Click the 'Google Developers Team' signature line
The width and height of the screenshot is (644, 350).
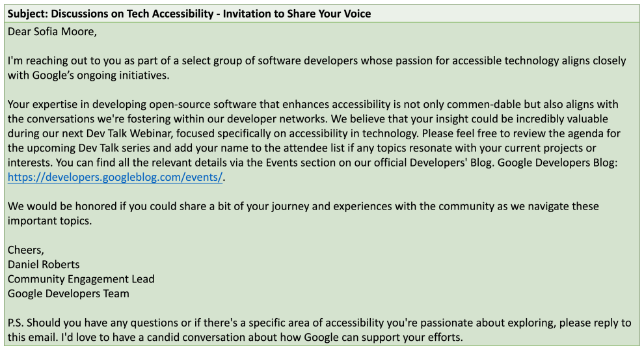pos(68,293)
